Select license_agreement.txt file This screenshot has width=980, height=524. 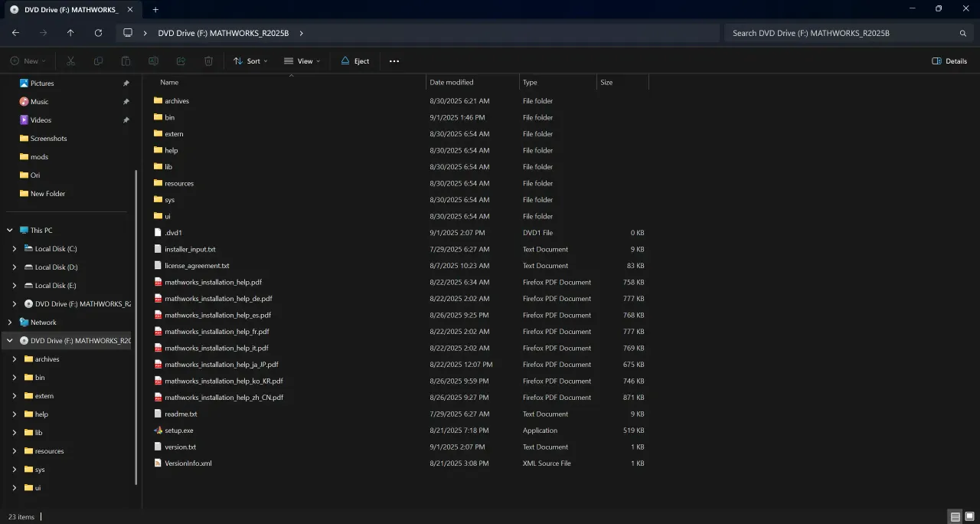coord(197,266)
